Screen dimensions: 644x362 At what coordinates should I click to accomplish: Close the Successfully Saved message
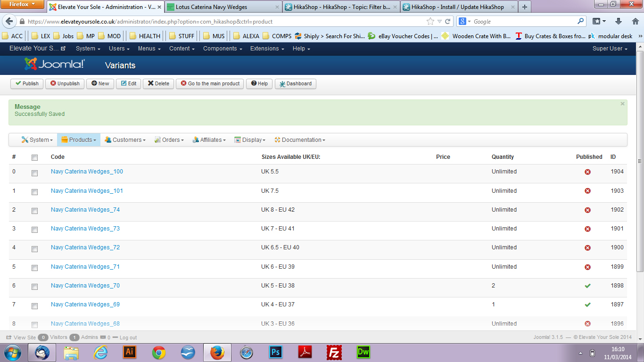[x=622, y=104]
